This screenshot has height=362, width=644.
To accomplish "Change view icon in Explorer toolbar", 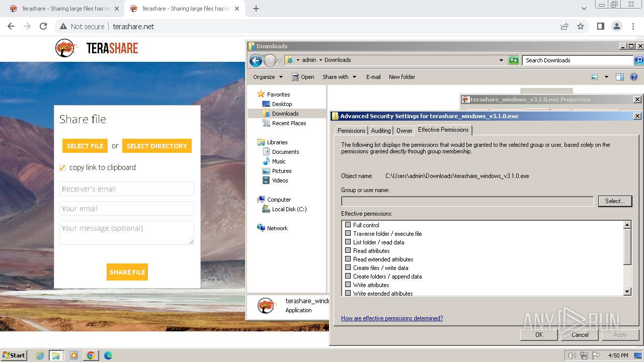I will (594, 77).
